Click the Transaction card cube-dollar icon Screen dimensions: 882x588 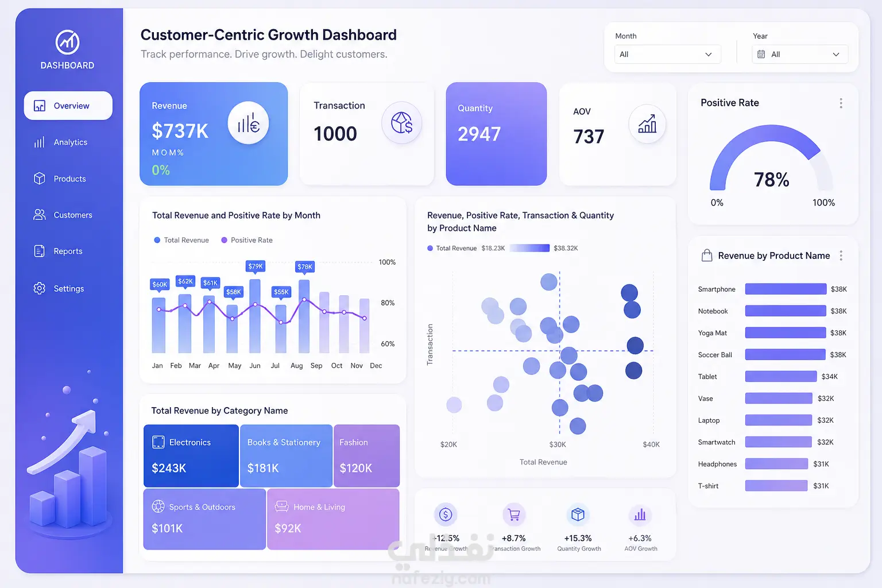pos(402,122)
